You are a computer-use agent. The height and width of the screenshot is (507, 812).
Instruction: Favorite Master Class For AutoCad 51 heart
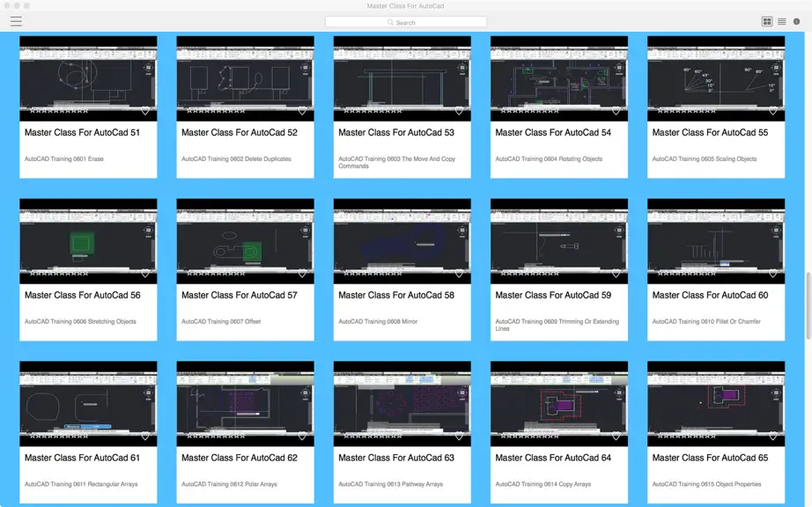[145, 111]
